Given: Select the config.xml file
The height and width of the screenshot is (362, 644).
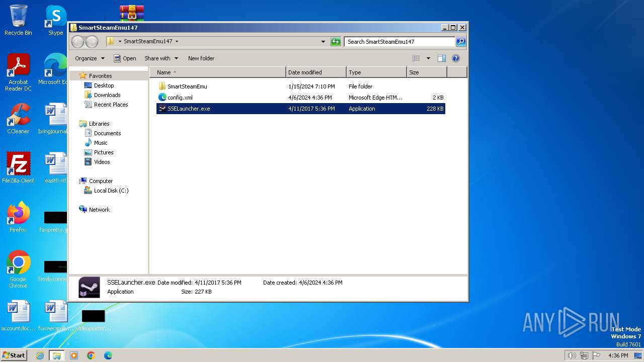Looking at the screenshot, I should (301, 98).
